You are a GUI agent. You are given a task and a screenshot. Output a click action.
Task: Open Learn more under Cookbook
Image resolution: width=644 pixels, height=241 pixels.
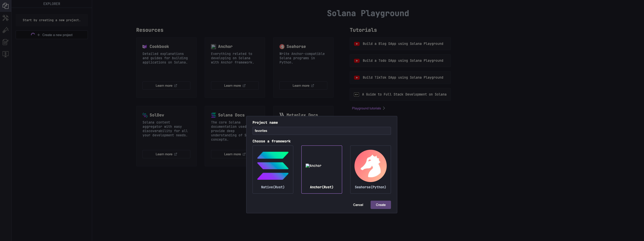pyautogui.click(x=166, y=86)
